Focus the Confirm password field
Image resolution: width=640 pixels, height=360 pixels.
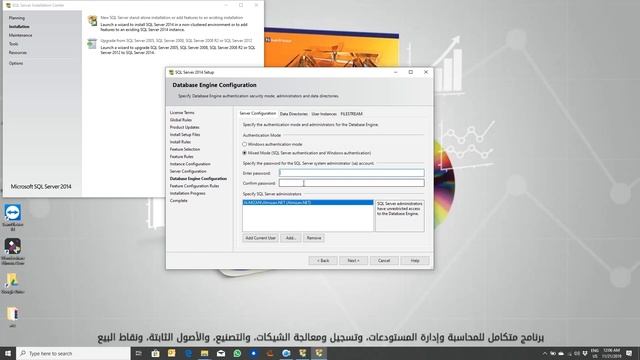351,183
